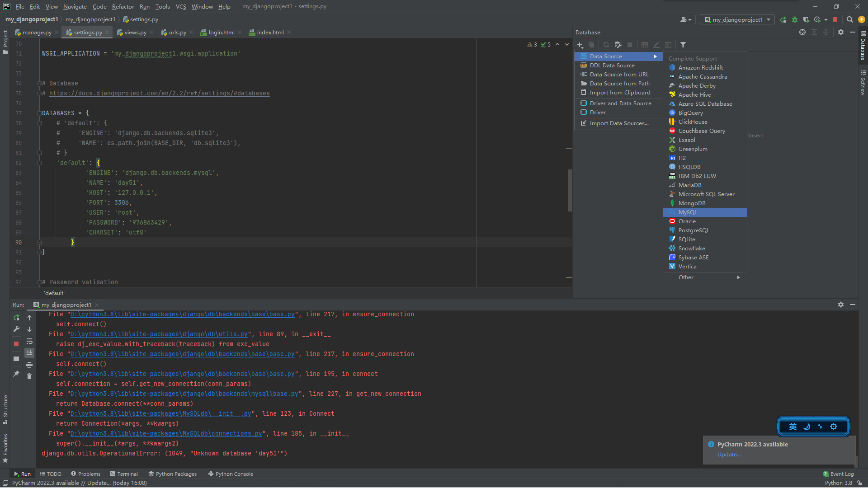Image resolution: width=868 pixels, height=488 pixels.
Task: Toggle scroll to end in Run console
Action: point(29,353)
